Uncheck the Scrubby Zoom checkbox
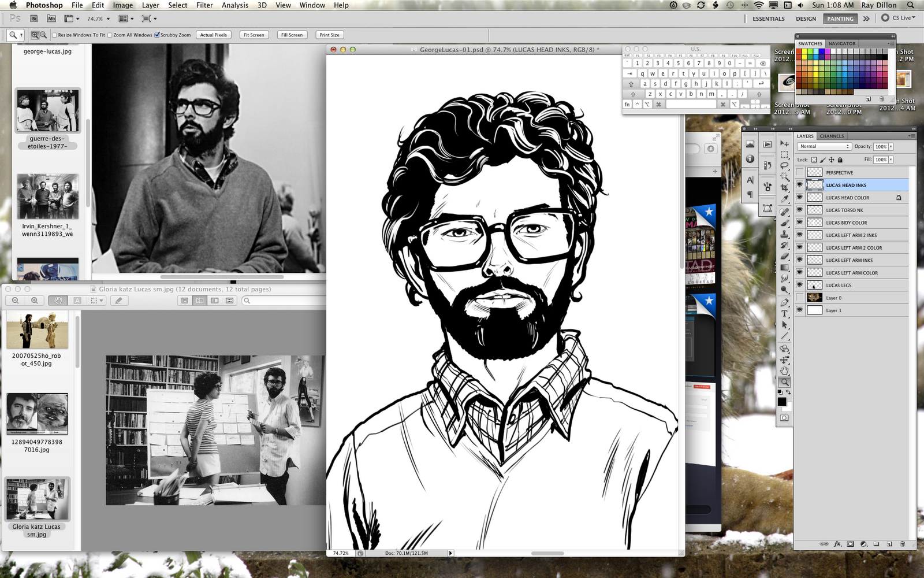924x578 pixels. [x=157, y=35]
